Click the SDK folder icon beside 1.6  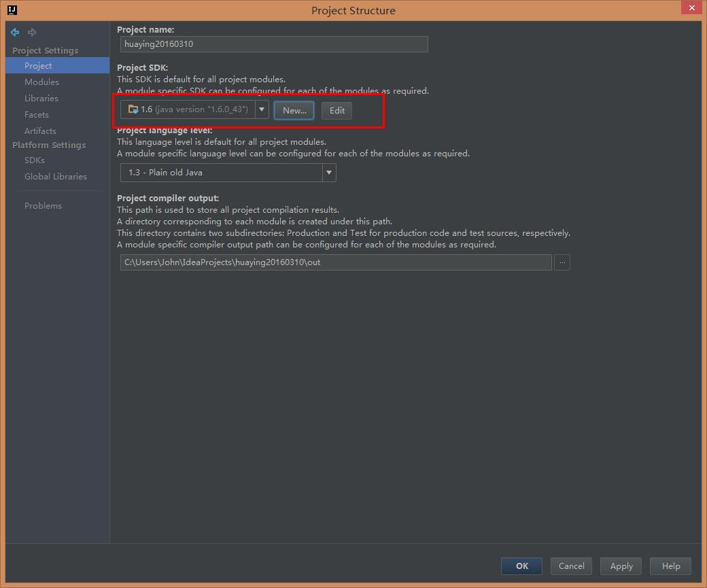[133, 109]
